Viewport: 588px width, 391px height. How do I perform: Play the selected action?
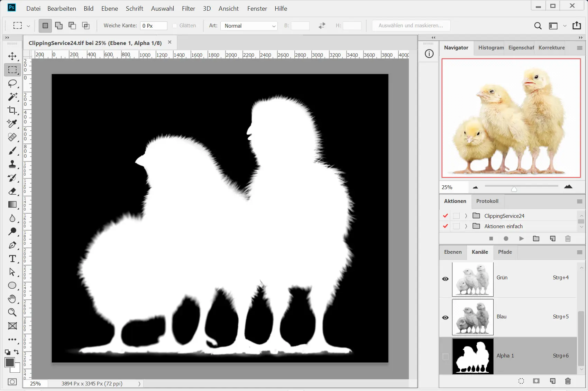click(x=521, y=239)
